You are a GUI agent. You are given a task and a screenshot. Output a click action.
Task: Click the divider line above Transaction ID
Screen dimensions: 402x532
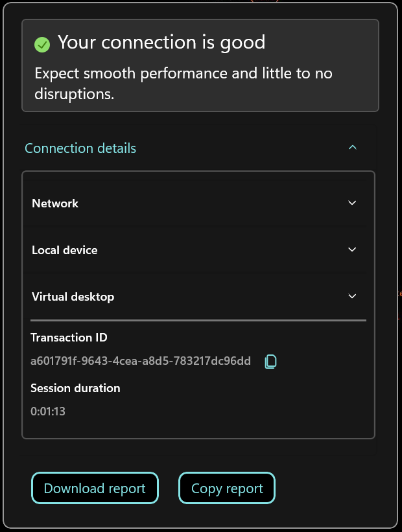point(198,320)
